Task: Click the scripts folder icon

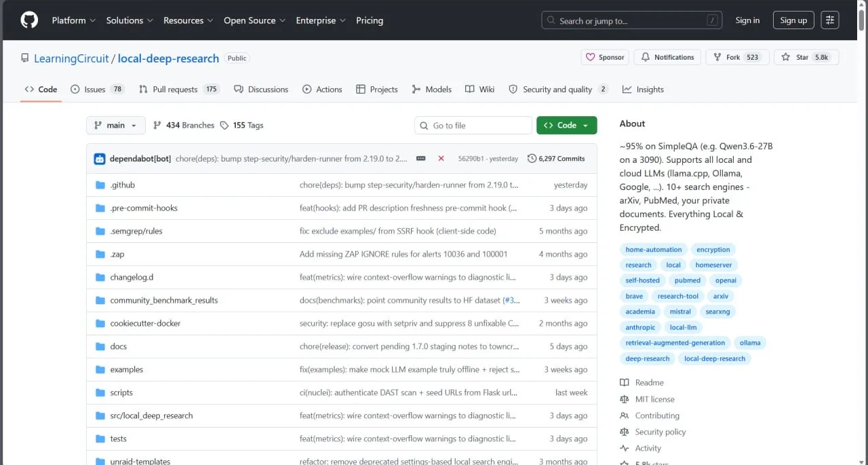Action: 100,392
